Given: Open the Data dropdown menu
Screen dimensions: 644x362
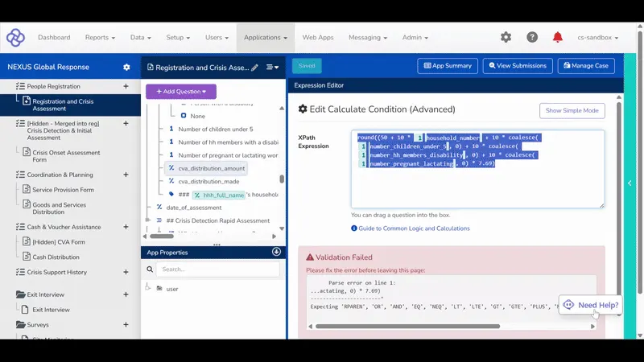Looking at the screenshot, I should (x=141, y=37).
